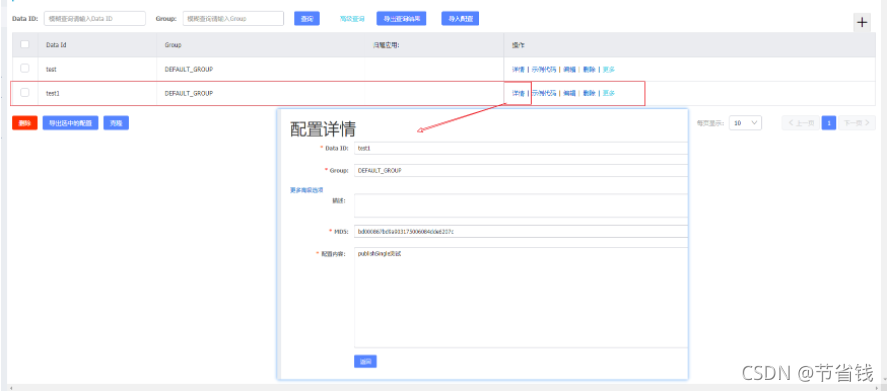889x391 pixels.
Task: Click the test1 Data Id cell
Action: pos(53,94)
